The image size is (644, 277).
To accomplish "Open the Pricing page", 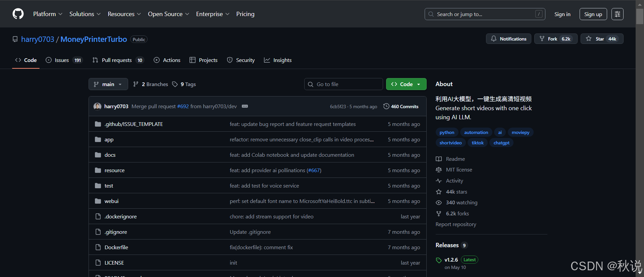I will tap(245, 14).
